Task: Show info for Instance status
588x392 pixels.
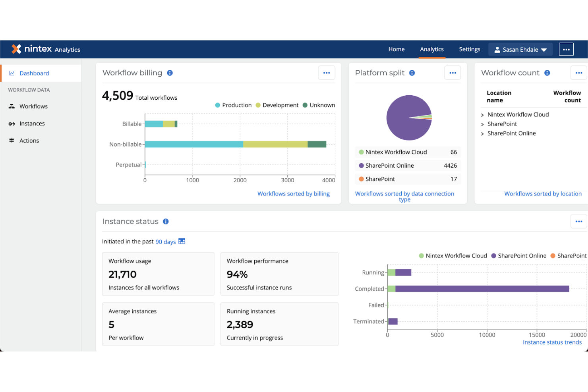Action: click(166, 222)
